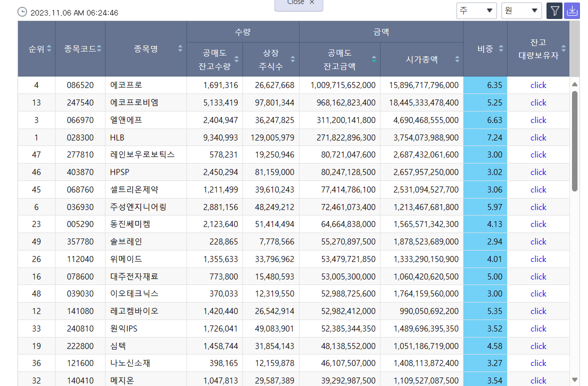The width and height of the screenshot is (588, 386).
Task: Click the download icon
Action: 572,10
